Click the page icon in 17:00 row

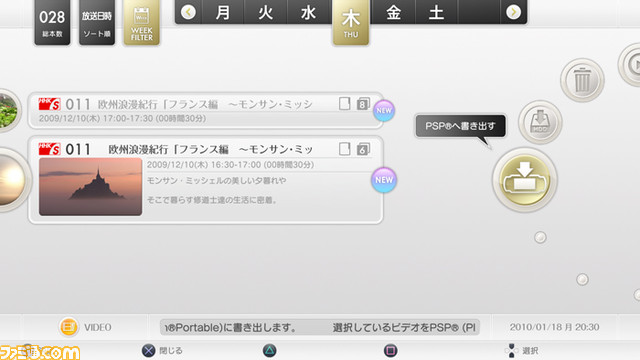coord(344,104)
